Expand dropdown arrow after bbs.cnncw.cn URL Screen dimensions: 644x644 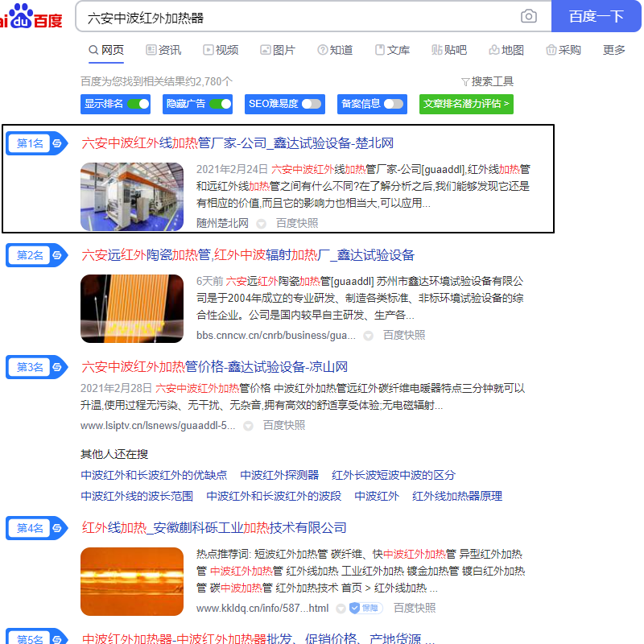tap(368, 336)
